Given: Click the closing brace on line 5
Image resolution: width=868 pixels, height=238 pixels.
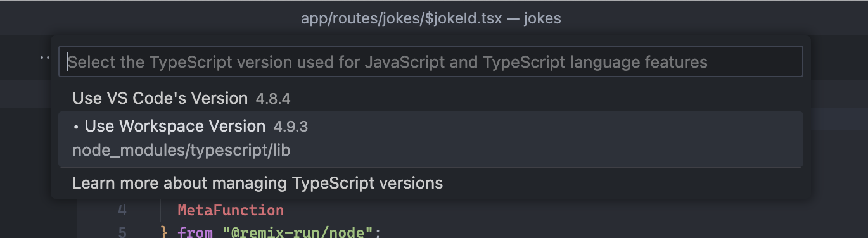Looking at the screenshot, I should [165, 233].
